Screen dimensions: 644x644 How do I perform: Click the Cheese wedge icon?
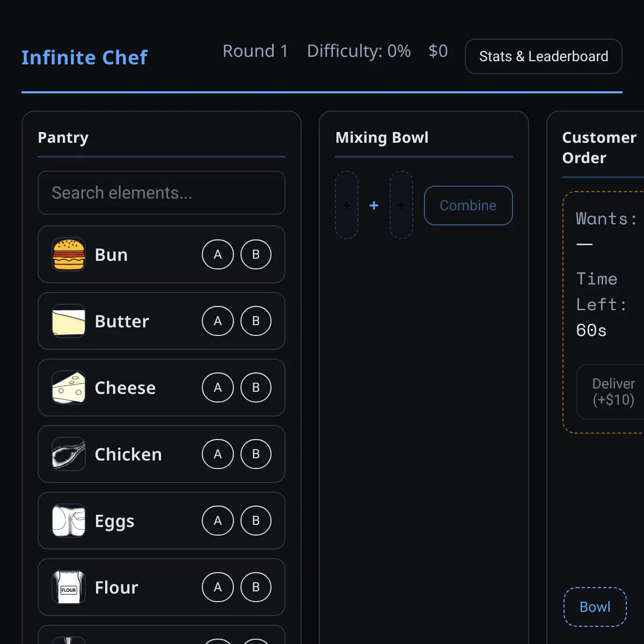[x=68, y=387]
